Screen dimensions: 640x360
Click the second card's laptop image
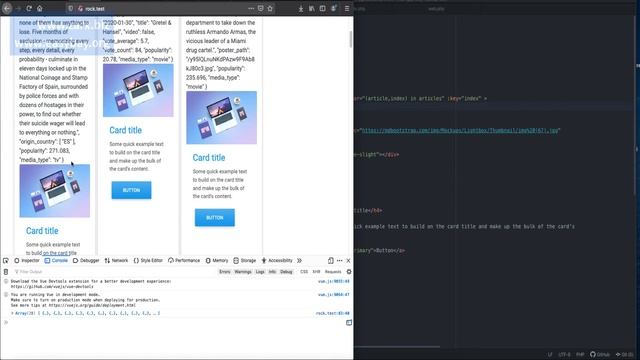138,90
